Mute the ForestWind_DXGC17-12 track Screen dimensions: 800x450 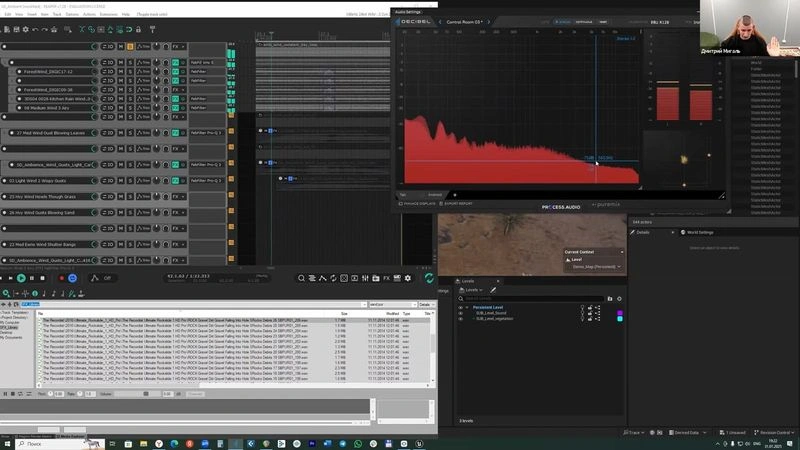pos(121,71)
